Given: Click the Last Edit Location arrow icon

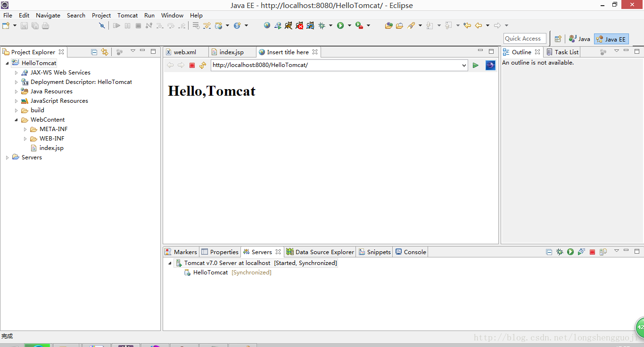Looking at the screenshot, I should click(x=467, y=25).
